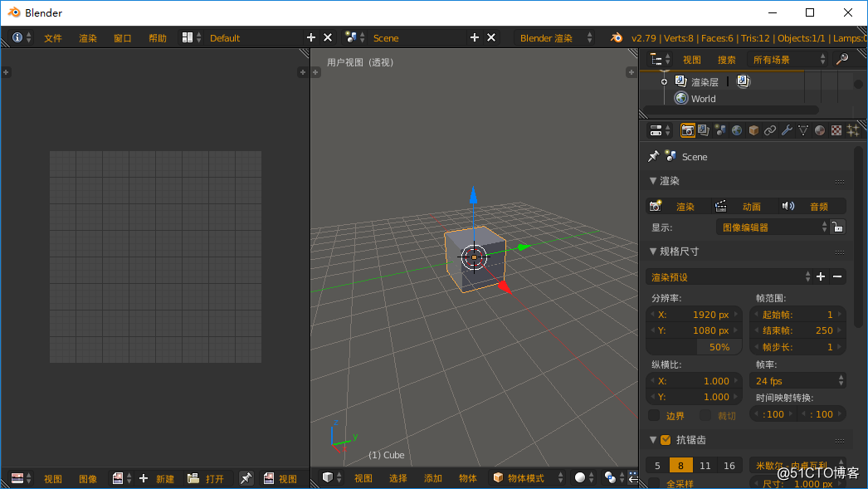Viewport: 868px width, 489px height.
Task: Disable the 抗锯齿 anti-aliasing checkbox
Action: click(666, 440)
